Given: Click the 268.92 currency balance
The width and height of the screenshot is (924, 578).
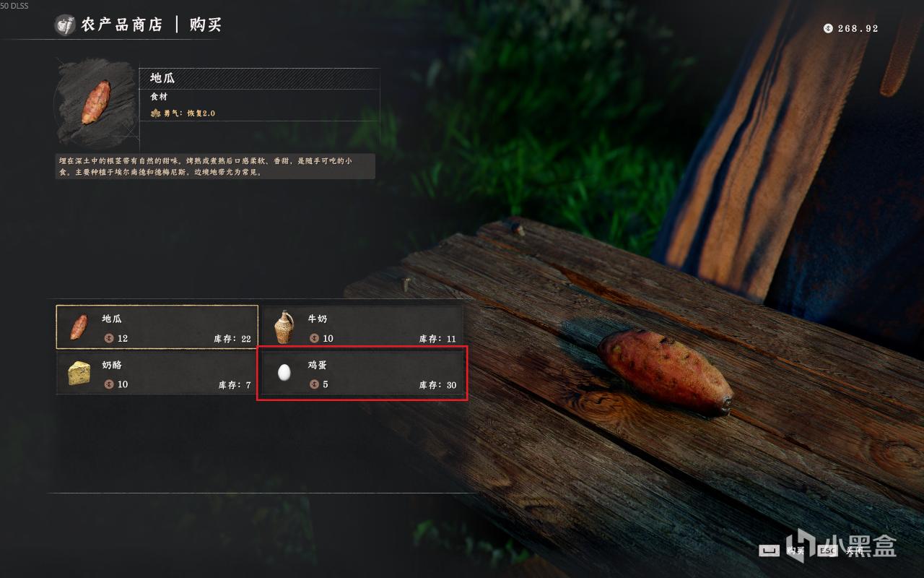Looking at the screenshot, I should pos(858,29).
